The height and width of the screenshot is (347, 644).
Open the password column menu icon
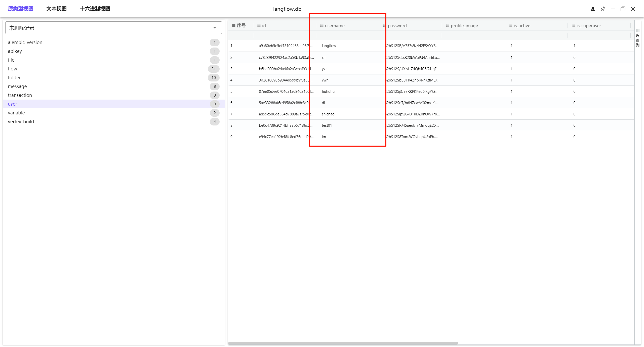pos(384,26)
